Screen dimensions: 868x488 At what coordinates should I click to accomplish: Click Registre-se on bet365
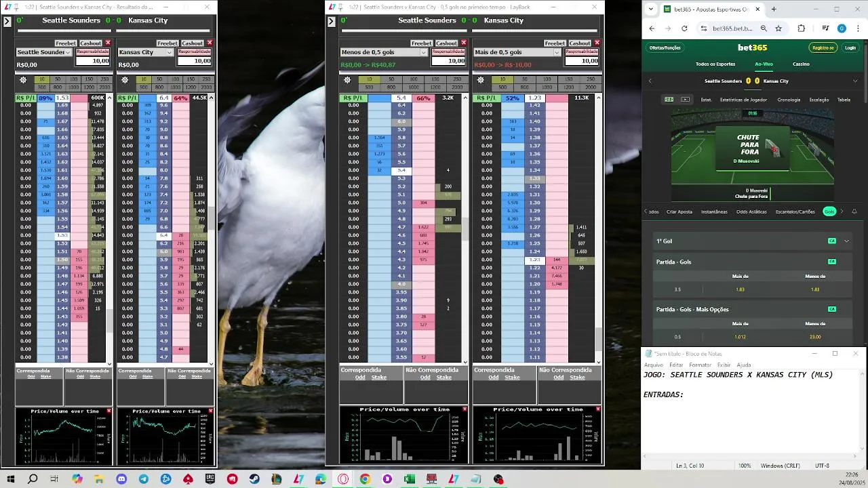[x=823, y=48]
